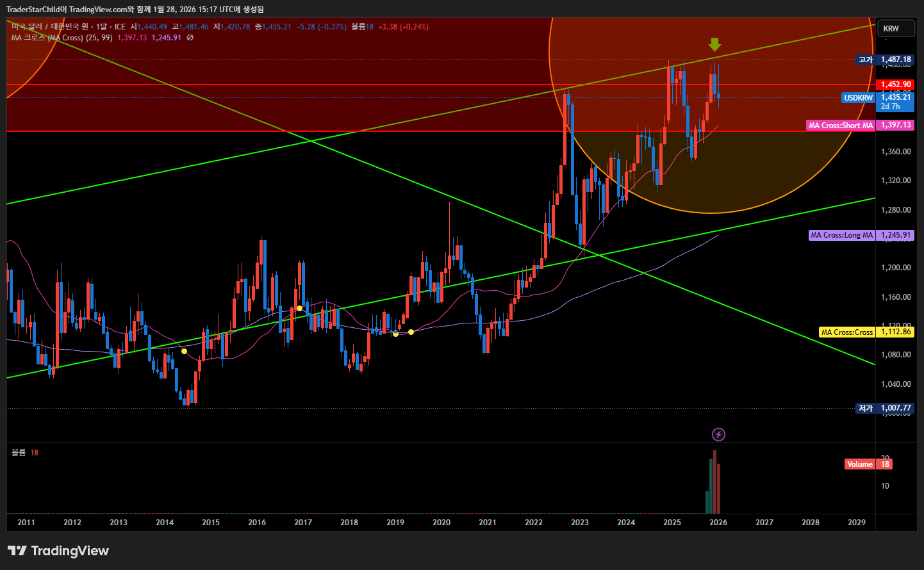Click the ∅ symbol after MA Cross values
The height and width of the screenshot is (570, 924).
pos(190,38)
